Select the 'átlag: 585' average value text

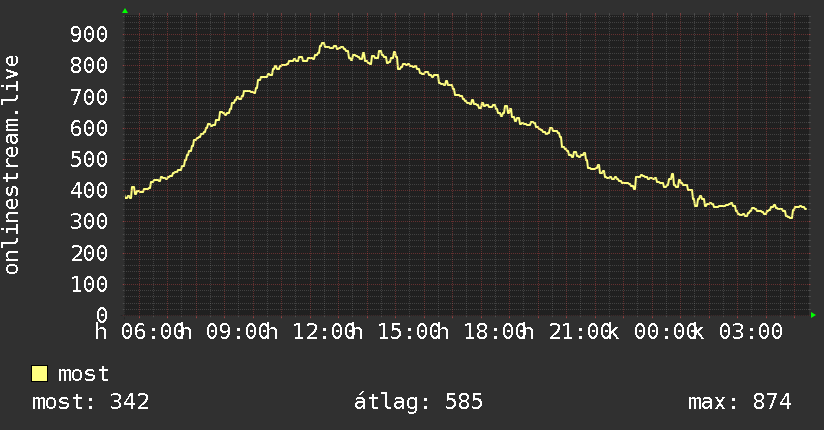pyautogui.click(x=418, y=402)
